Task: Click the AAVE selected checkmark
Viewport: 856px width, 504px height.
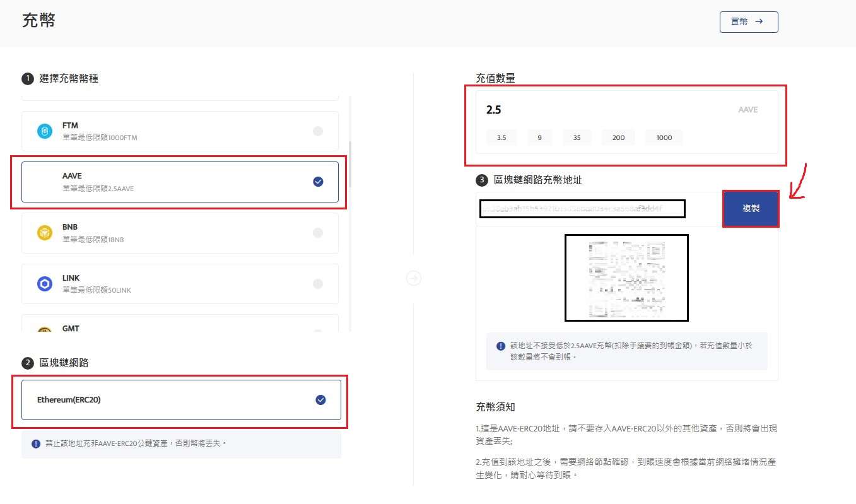Action: point(318,181)
